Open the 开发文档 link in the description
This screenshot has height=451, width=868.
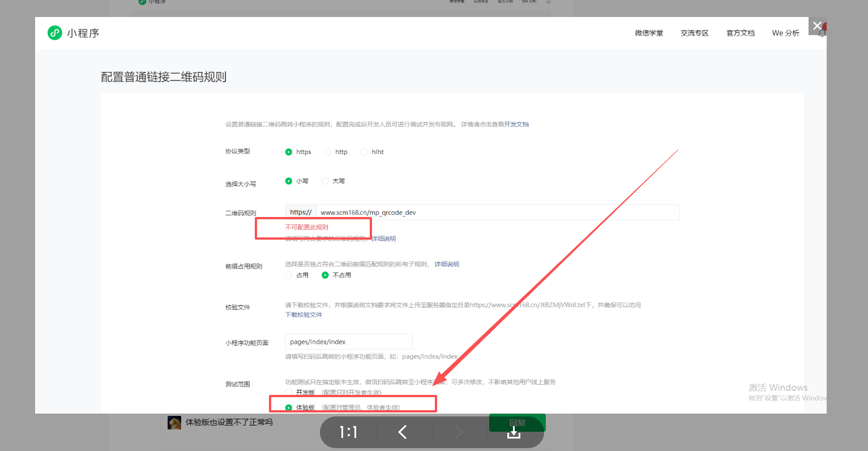click(x=516, y=124)
